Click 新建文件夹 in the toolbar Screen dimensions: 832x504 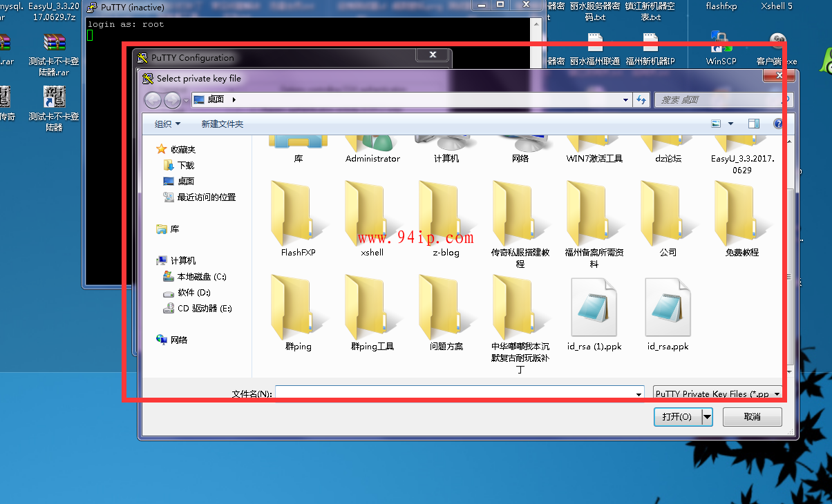(223, 124)
